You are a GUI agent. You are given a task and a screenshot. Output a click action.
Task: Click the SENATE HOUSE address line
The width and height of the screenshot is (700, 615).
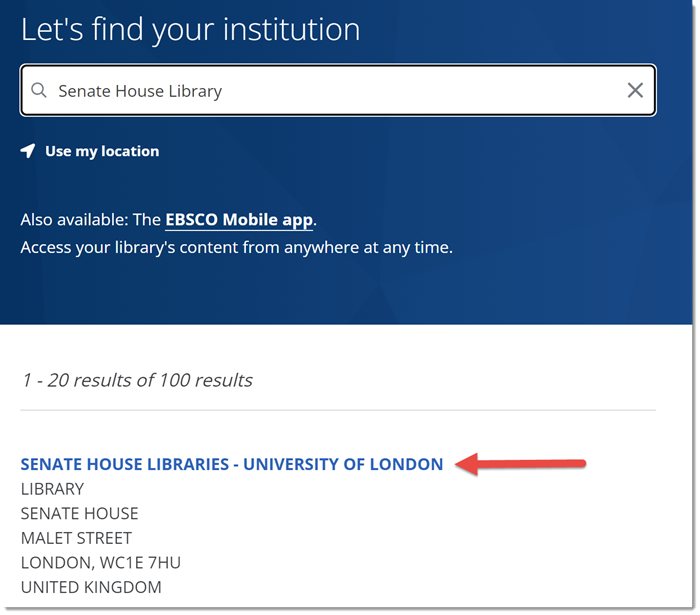(x=79, y=513)
